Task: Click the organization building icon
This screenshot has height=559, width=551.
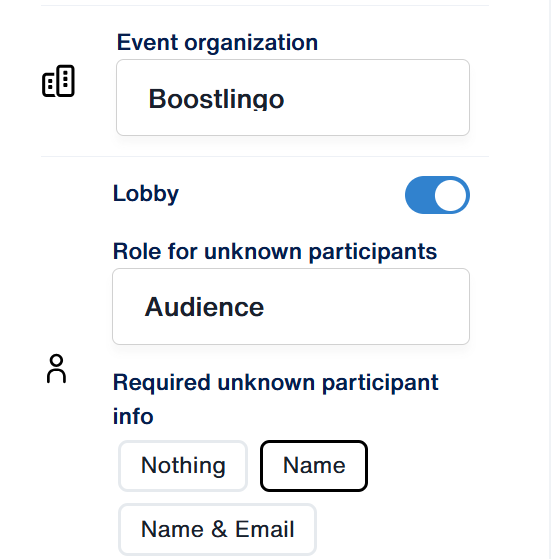Action: 58,81
